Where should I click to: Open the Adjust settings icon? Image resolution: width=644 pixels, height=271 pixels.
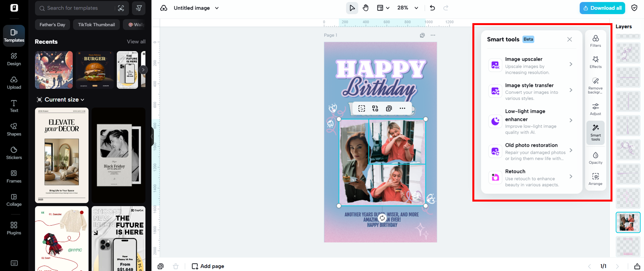595,109
